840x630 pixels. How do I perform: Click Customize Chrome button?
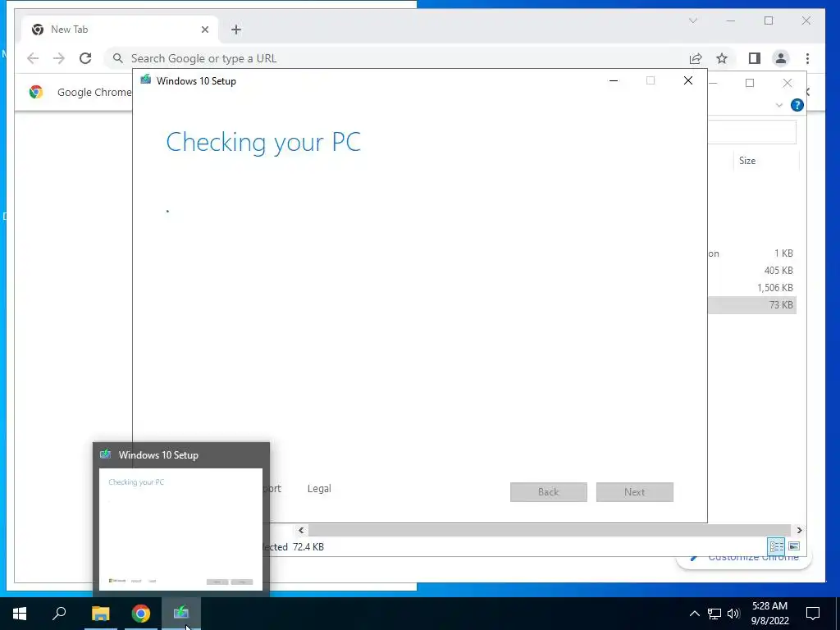click(745, 559)
